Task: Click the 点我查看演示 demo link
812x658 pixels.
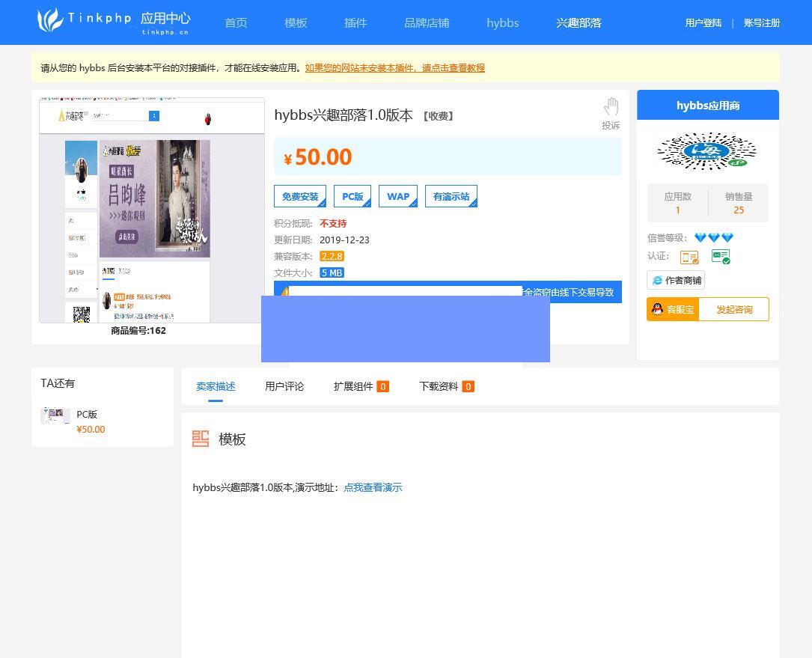Action: (373, 487)
